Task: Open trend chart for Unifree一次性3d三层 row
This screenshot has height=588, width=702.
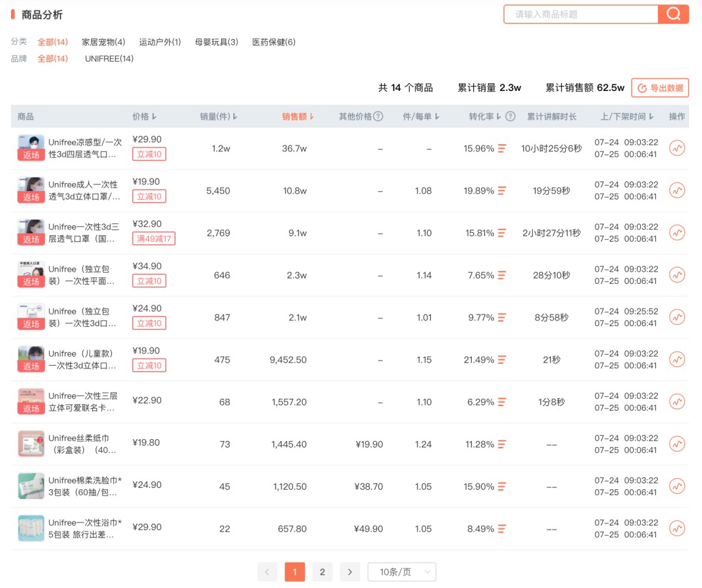Action: pos(677,233)
